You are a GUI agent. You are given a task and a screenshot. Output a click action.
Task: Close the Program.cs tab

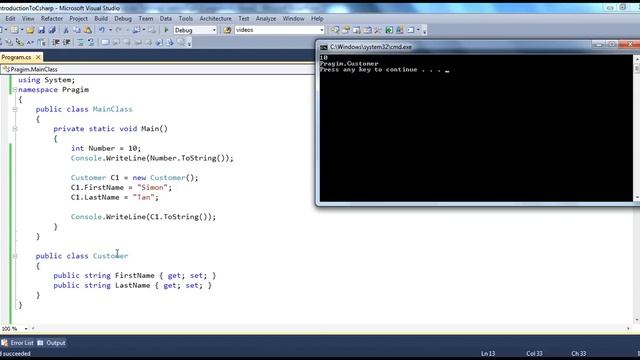click(38, 57)
